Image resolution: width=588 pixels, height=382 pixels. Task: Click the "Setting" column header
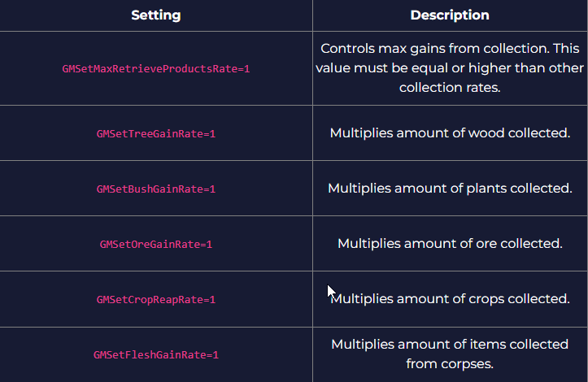[155, 15]
